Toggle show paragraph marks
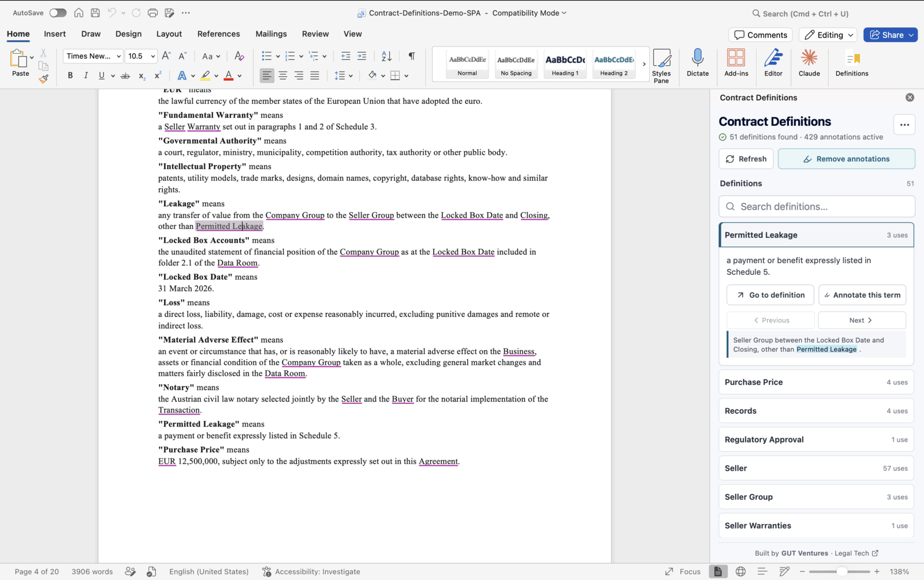 [x=412, y=56]
